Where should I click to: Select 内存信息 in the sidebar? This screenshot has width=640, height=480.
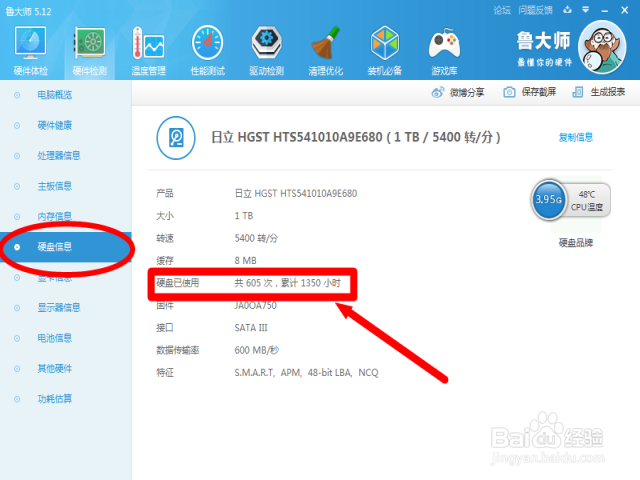pos(55,216)
